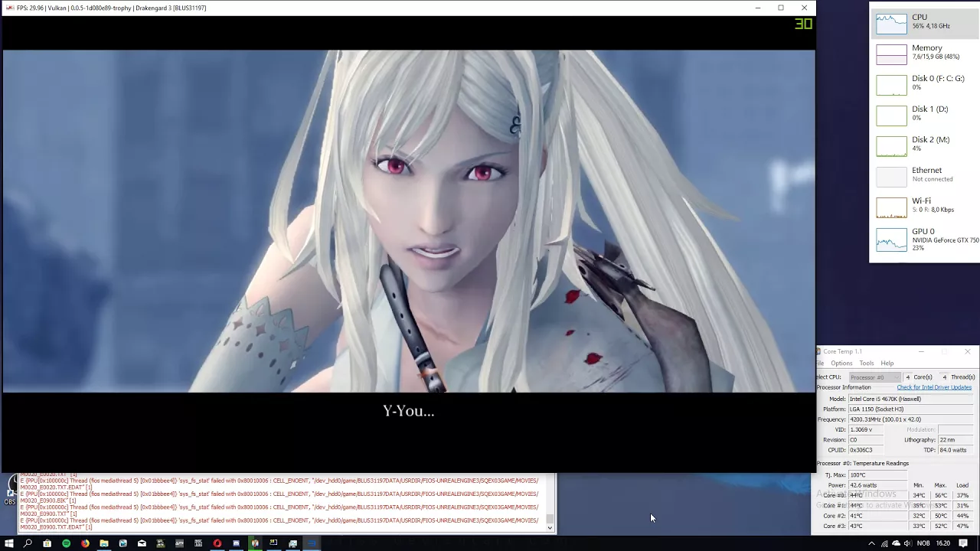Image resolution: width=980 pixels, height=551 pixels.
Task: Open the taskbar search magnifier
Action: 28,543
